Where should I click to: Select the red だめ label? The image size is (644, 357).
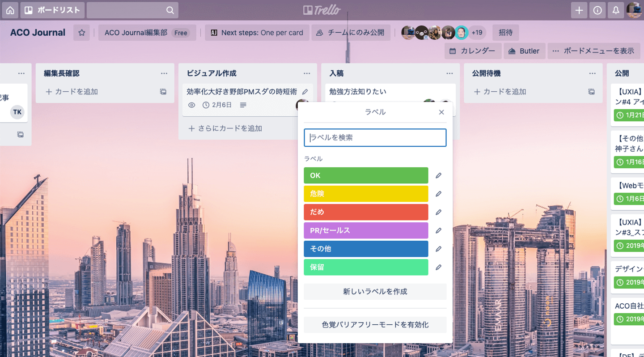click(366, 212)
